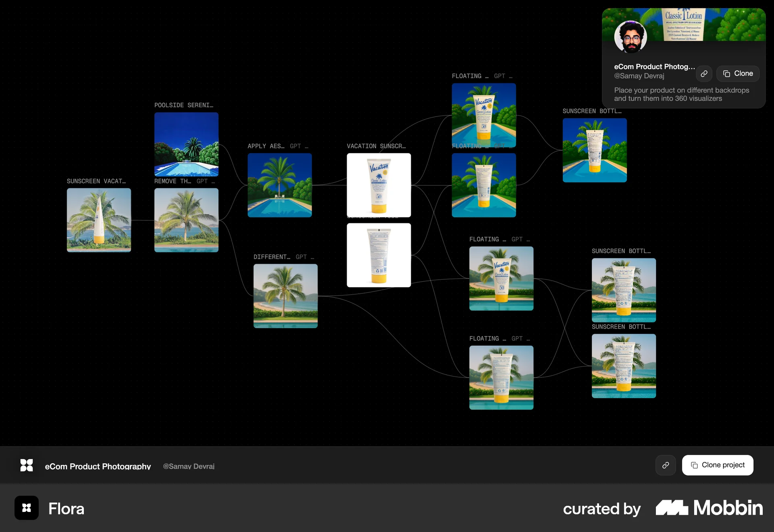Click Samay Devraj's profile avatar
This screenshot has width=774, height=532.
pyautogui.click(x=630, y=37)
